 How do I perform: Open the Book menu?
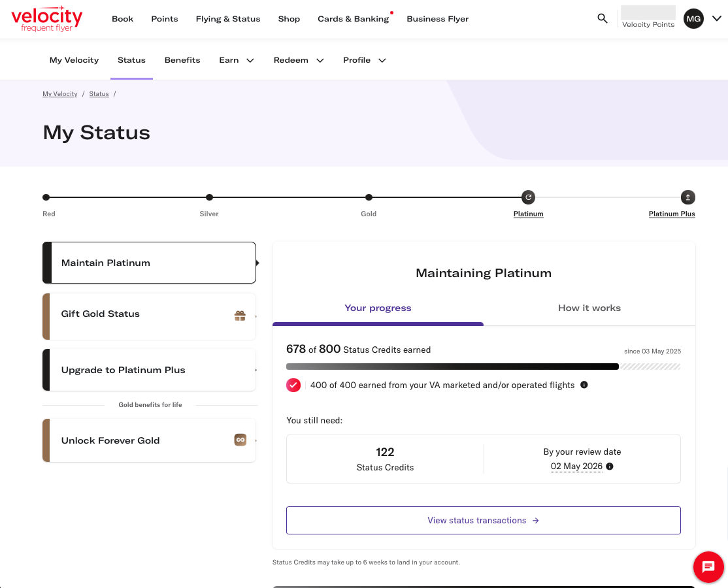123,19
